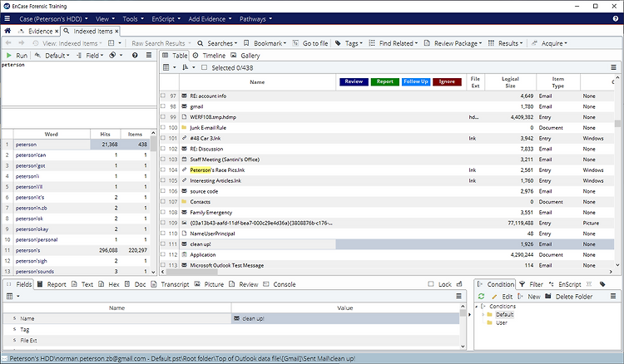
Task: Click the Home icon tab
Action: click(x=7, y=31)
